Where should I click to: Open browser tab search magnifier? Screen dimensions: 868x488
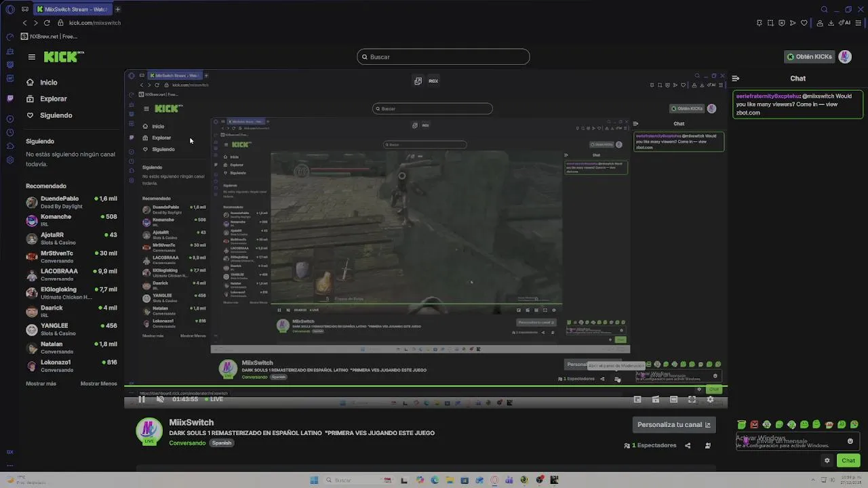click(x=824, y=9)
